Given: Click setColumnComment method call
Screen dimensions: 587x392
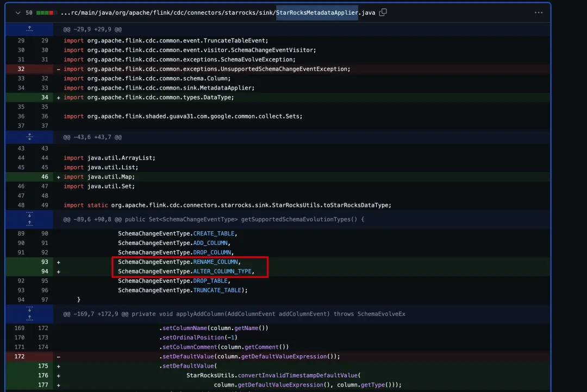Looking at the screenshot, I should point(190,347).
